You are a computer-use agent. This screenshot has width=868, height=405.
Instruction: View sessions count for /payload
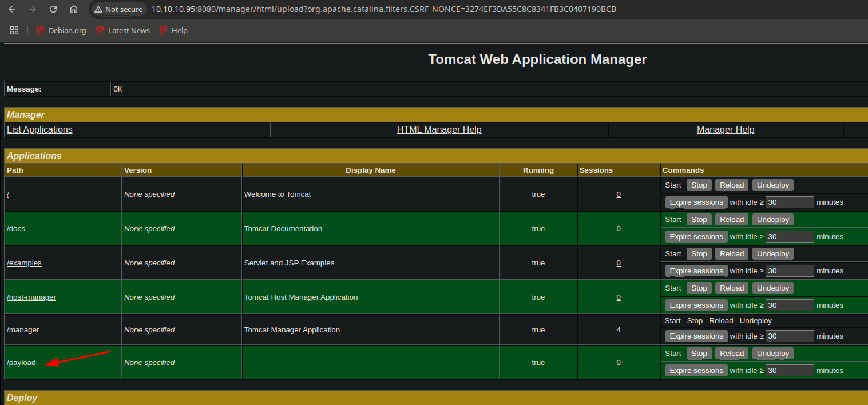[619, 362]
